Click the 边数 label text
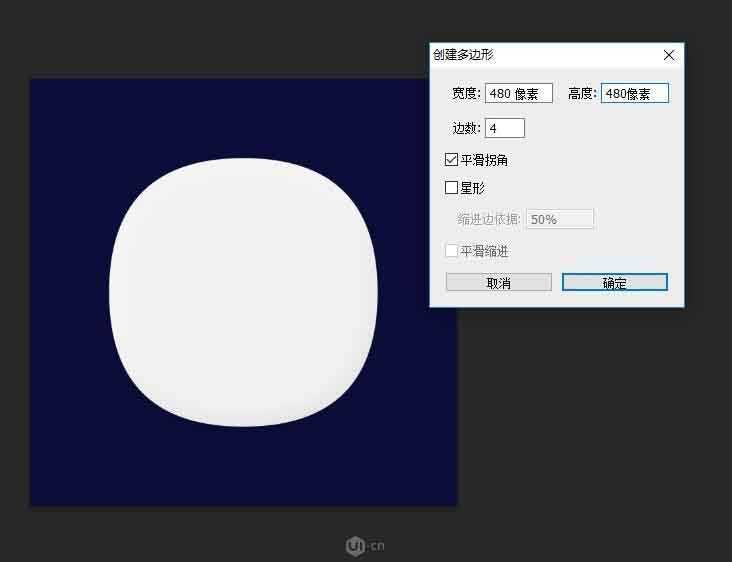Screen dimensions: 732x562 click(467, 128)
